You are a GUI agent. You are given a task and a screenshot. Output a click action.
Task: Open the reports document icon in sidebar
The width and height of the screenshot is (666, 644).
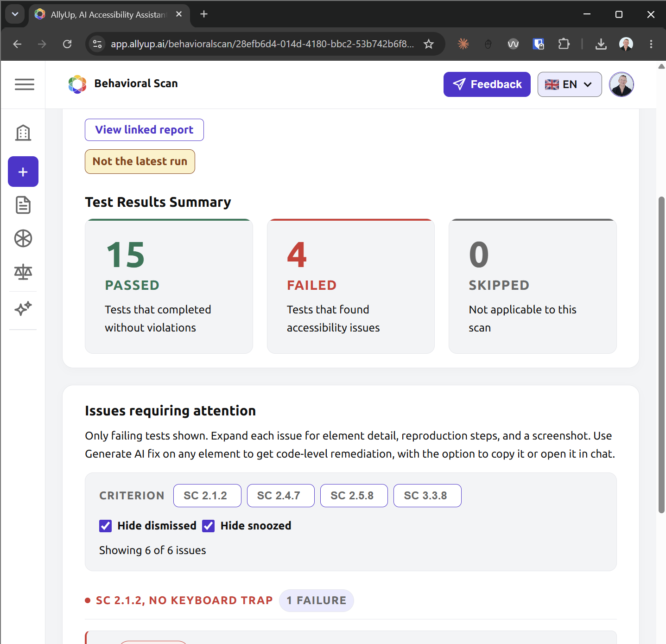23,205
